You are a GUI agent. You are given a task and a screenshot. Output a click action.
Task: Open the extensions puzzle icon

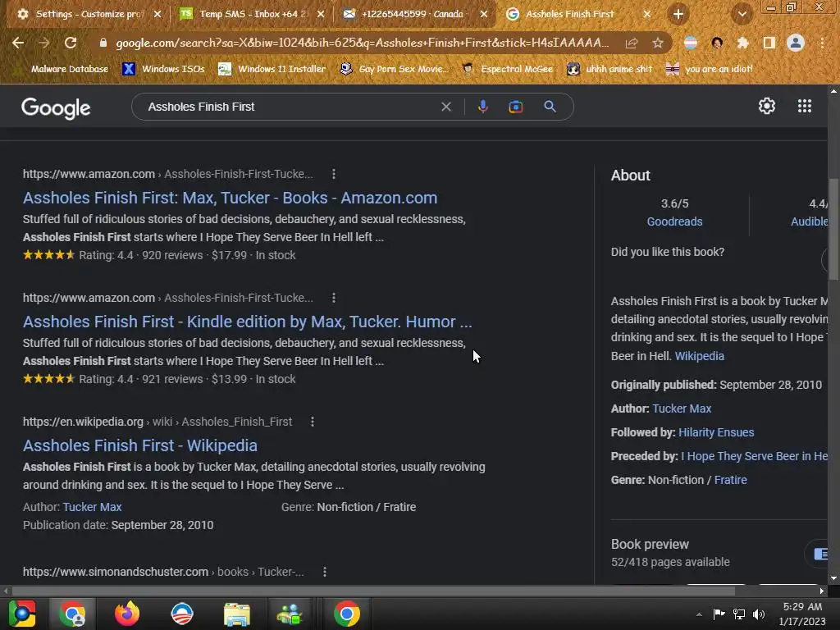click(743, 43)
